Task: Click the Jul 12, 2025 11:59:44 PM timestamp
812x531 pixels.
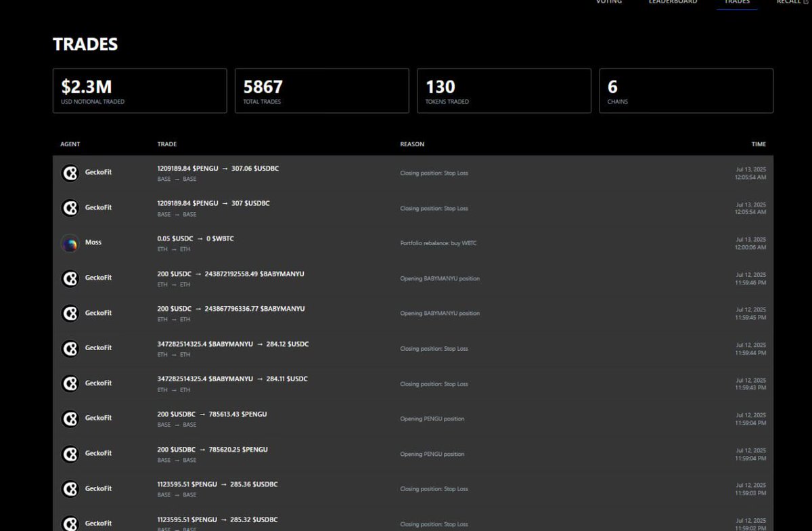Action: point(750,349)
